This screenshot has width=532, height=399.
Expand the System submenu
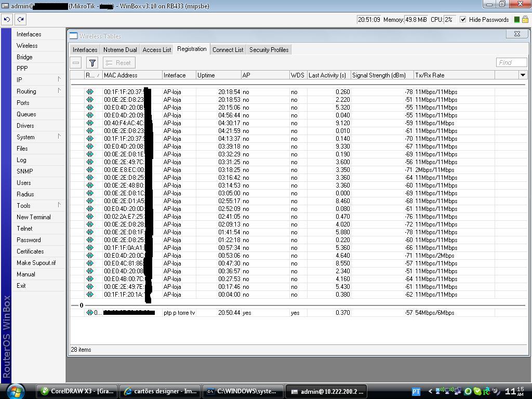[x=59, y=137]
